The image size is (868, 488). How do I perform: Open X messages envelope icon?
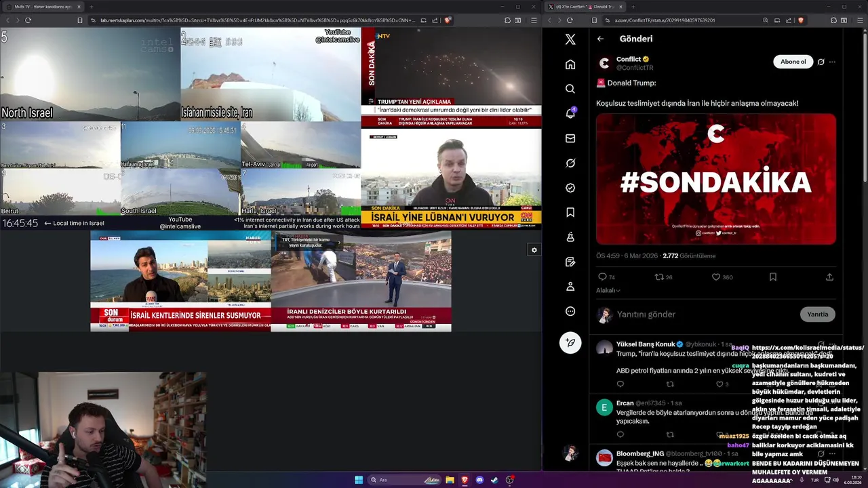[570, 138]
